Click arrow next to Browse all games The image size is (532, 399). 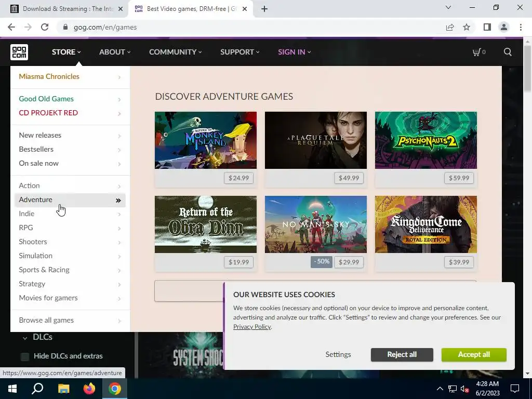pyautogui.click(x=119, y=321)
